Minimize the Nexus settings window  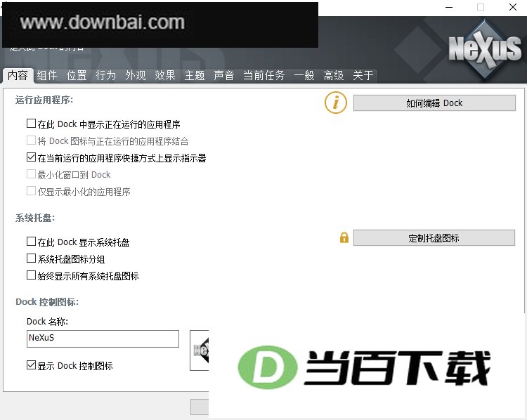[449, 8]
